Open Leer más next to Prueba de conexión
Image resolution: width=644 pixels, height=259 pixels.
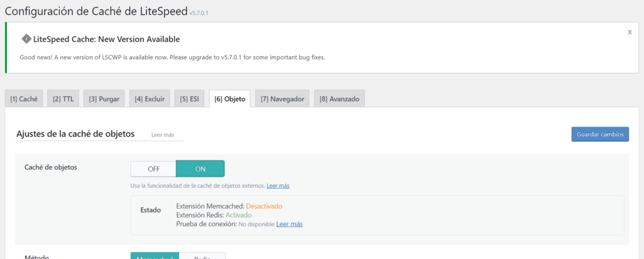[289, 224]
